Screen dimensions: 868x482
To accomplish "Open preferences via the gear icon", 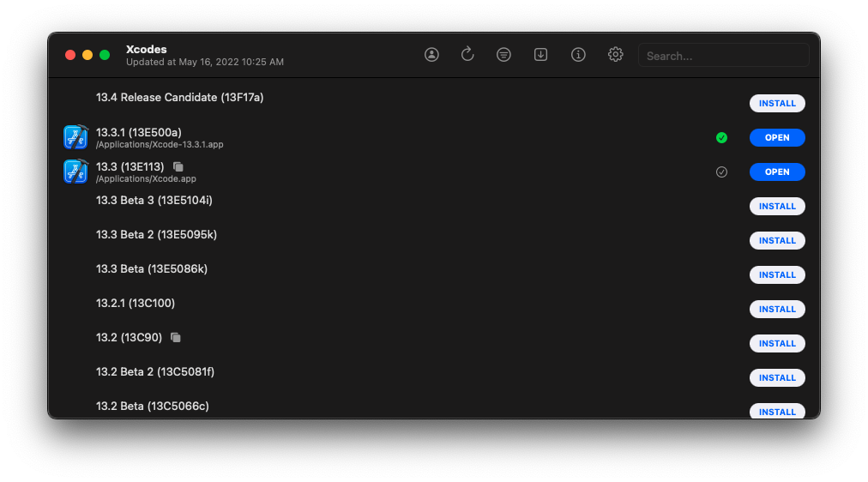I will point(615,54).
